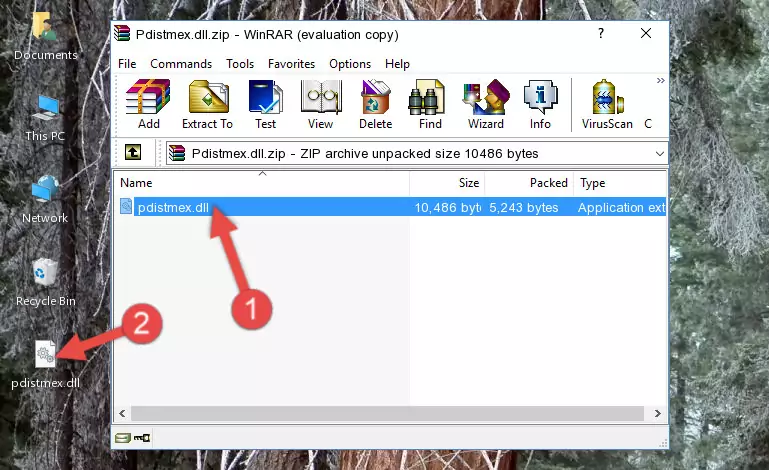Open the Tools menu
Viewport: 769px width, 470px height.
pos(240,64)
